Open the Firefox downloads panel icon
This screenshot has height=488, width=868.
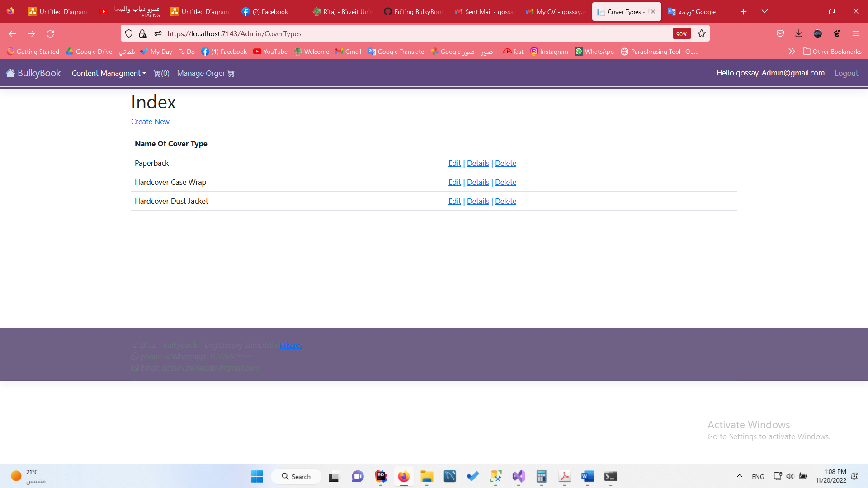coord(799,33)
